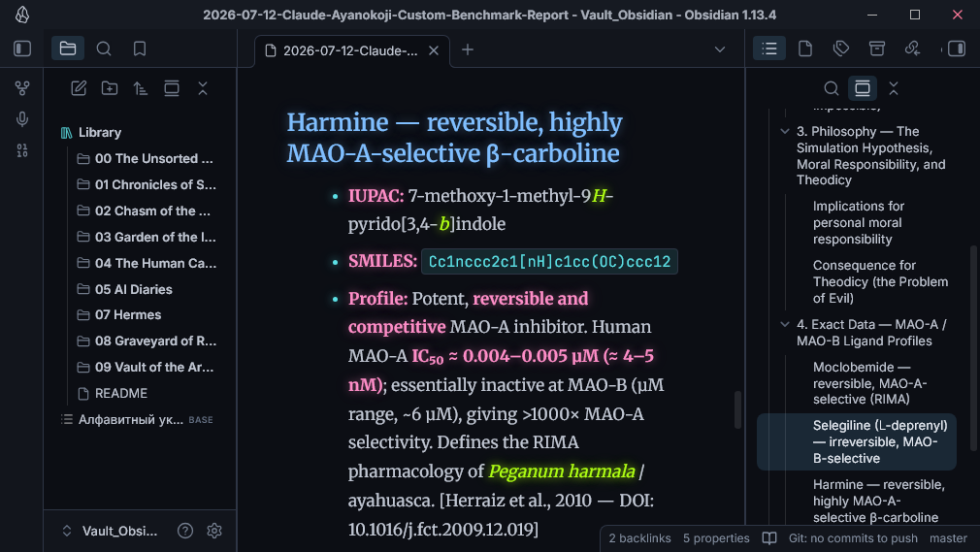Click the Peganum harmala italic text
The height and width of the screenshot is (552, 980).
tap(561, 471)
